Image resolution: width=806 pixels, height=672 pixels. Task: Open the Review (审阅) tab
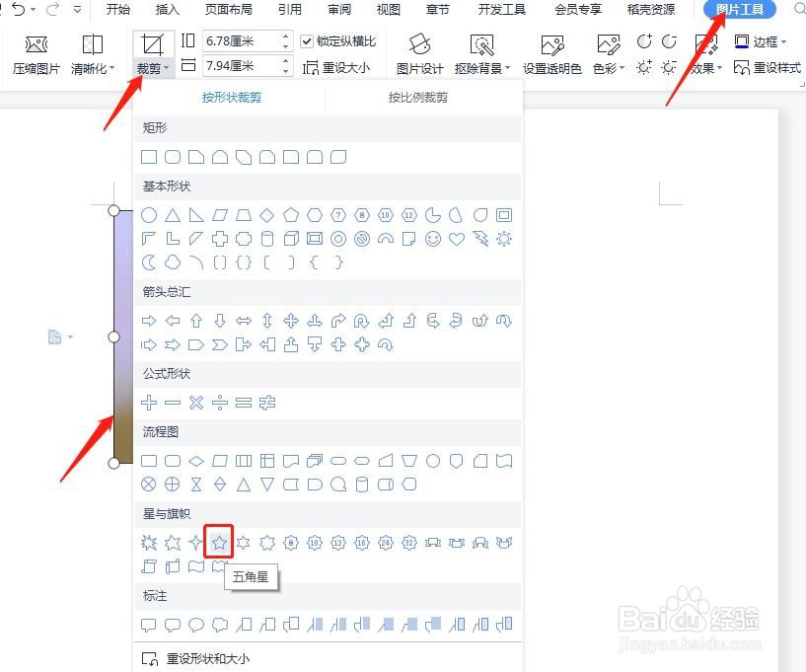[338, 9]
